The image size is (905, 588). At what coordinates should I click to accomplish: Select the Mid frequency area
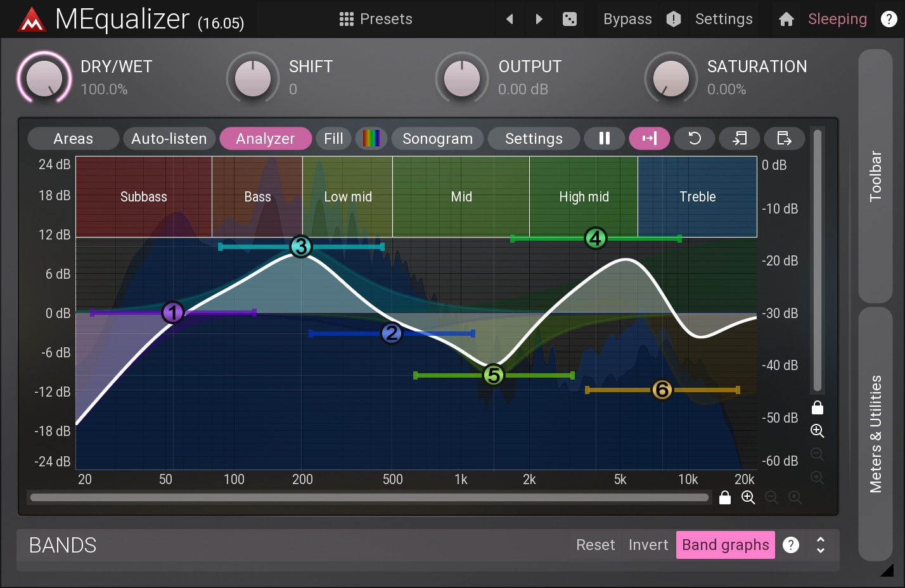click(x=461, y=196)
